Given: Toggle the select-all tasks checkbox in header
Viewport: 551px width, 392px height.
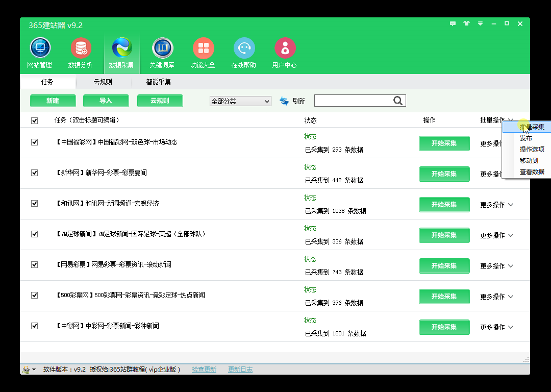Looking at the screenshot, I should point(35,120).
